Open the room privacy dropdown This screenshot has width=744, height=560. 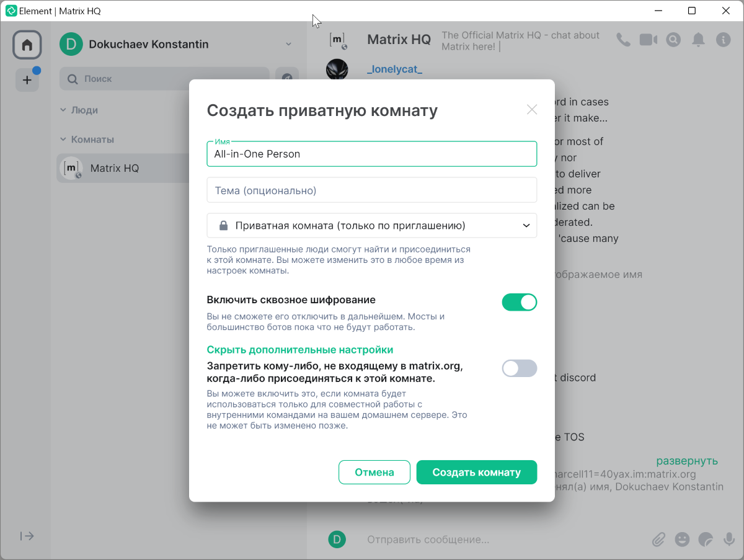pos(371,226)
